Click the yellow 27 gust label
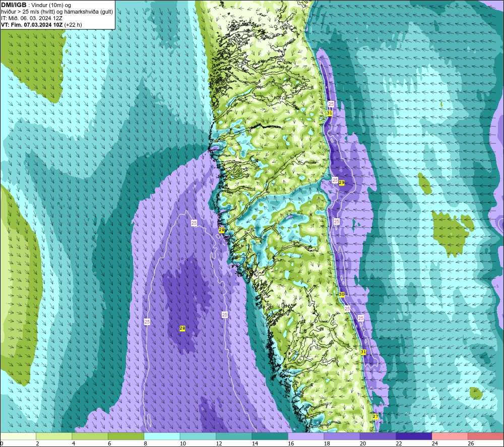 (375, 416)
